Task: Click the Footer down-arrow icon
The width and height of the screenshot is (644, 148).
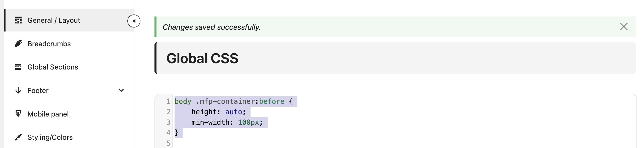Action: point(18,90)
